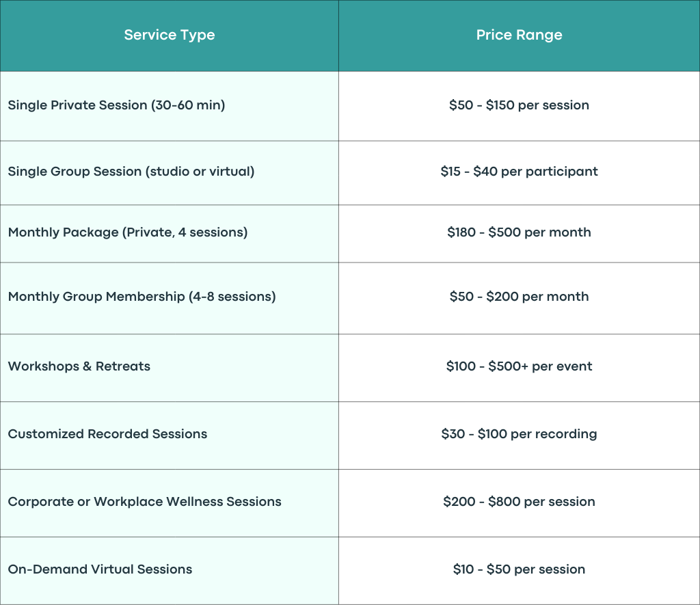Click the $50 - $200 per month price

[520, 297]
